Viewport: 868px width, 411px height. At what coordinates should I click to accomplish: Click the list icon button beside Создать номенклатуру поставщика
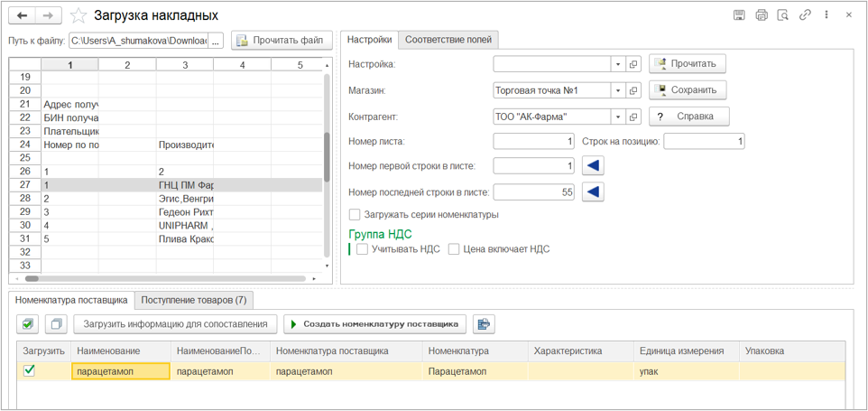point(484,324)
